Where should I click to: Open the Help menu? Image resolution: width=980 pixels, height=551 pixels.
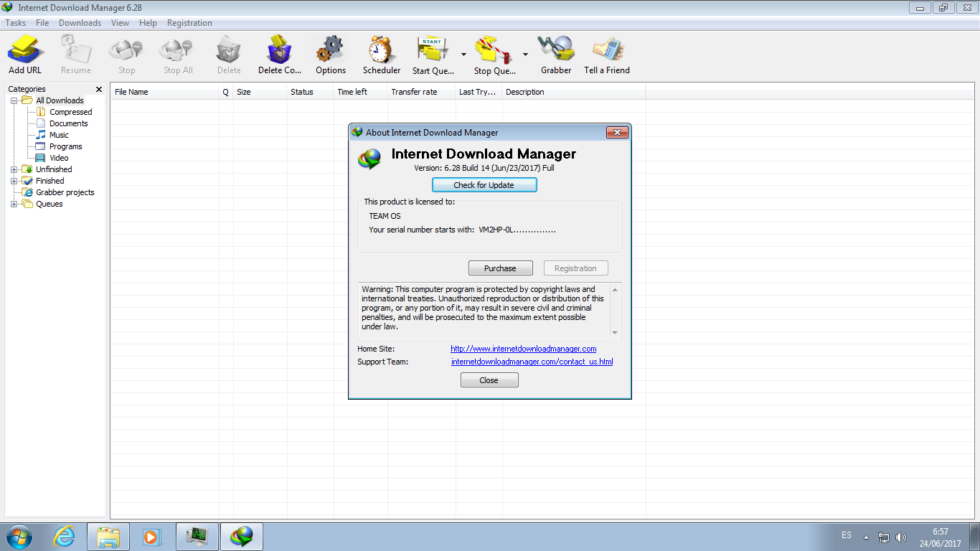[148, 23]
